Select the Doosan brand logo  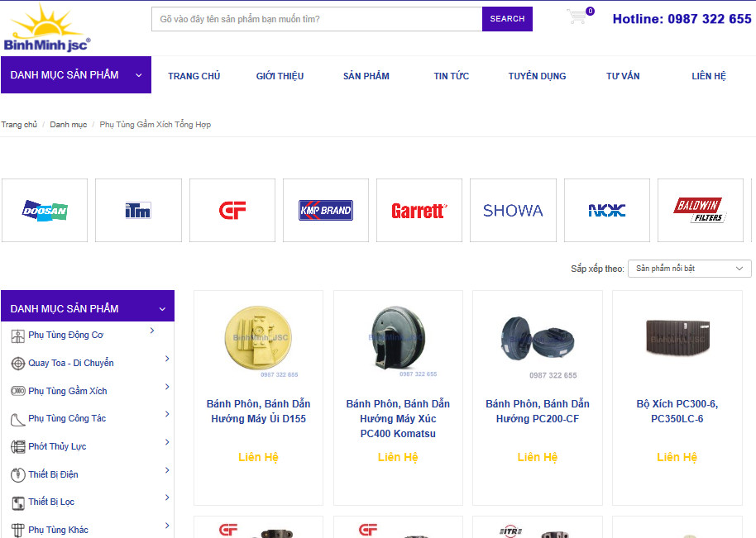click(45, 211)
